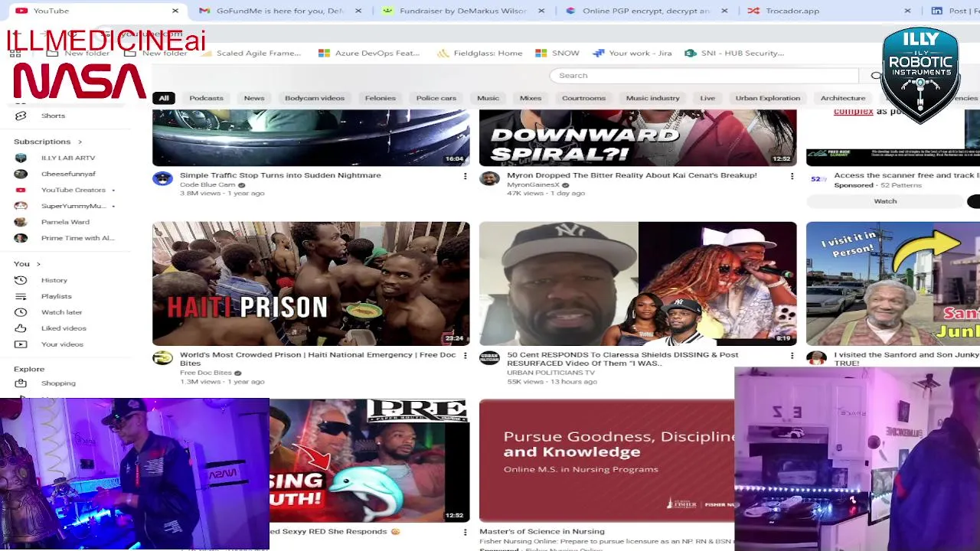
Task: Click URBAN POLITICIANS TV channel avatar
Action: [x=489, y=358]
